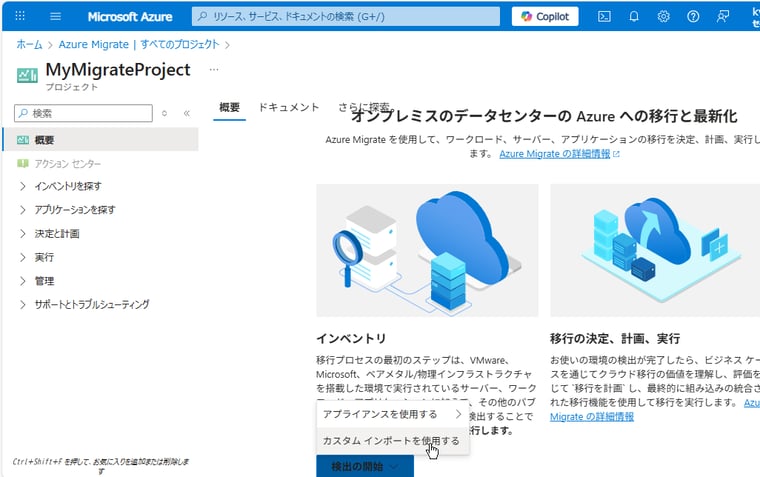Viewport: 760px width, 477px height.
Task: Open the Azure portal apps grid icon
Action: (x=20, y=16)
